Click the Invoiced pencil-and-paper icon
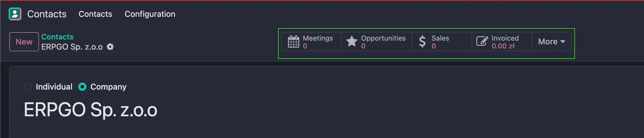Screen dimensions: 644x138 tap(482, 41)
